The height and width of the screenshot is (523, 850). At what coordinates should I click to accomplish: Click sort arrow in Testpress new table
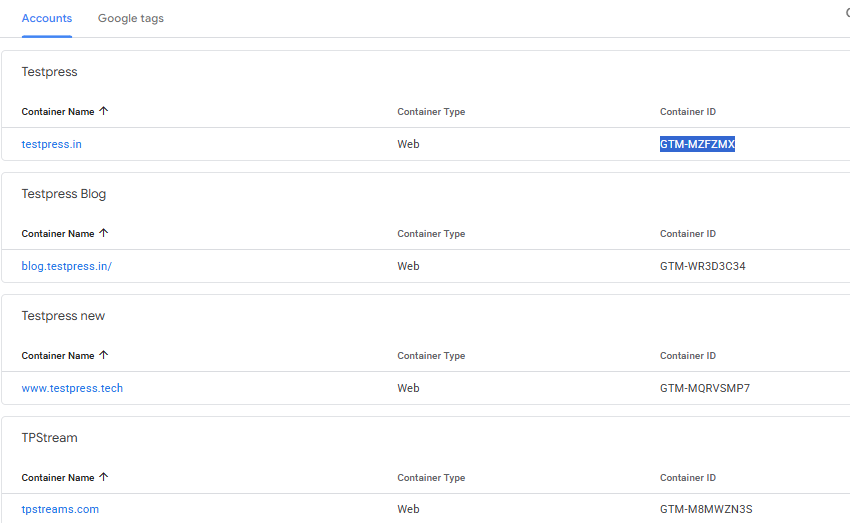coord(104,355)
